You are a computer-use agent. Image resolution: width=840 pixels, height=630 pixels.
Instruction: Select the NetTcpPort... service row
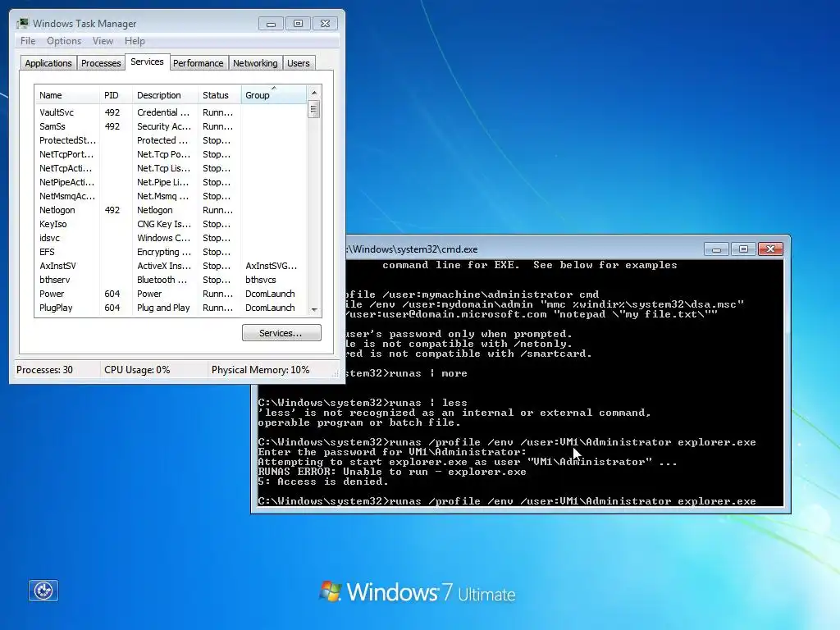click(x=171, y=154)
